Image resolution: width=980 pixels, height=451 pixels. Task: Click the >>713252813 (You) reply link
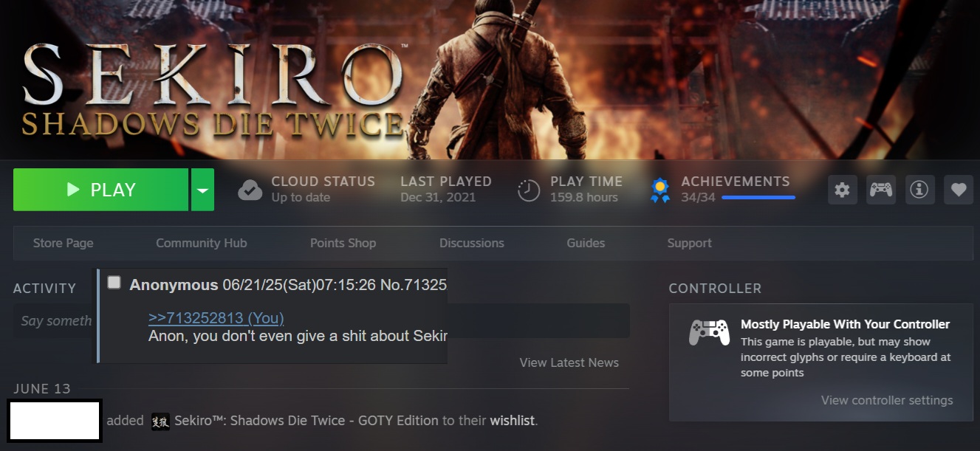coord(216,318)
